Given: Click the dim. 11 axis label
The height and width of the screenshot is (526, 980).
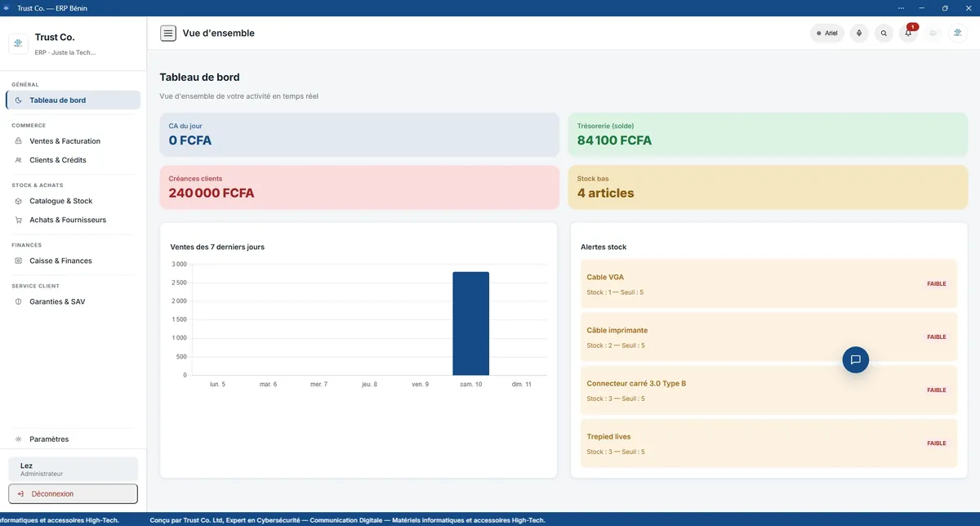Looking at the screenshot, I should [x=522, y=384].
